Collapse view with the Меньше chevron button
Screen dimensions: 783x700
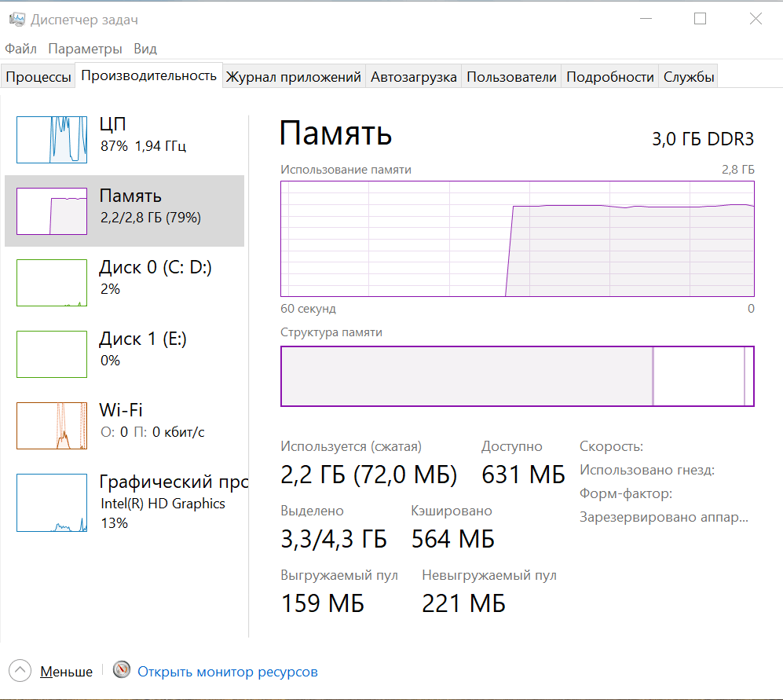pos(20,671)
